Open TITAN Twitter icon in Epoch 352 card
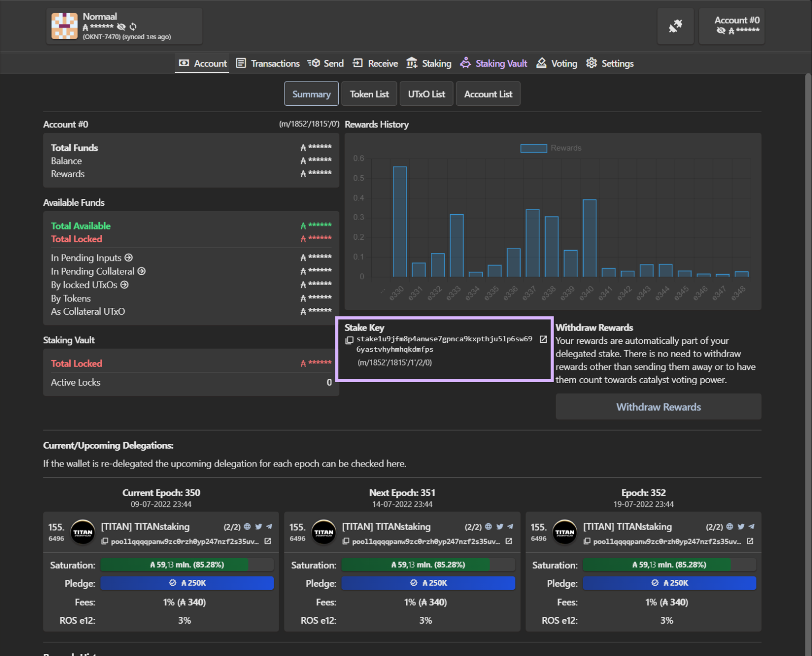 pyautogui.click(x=741, y=527)
